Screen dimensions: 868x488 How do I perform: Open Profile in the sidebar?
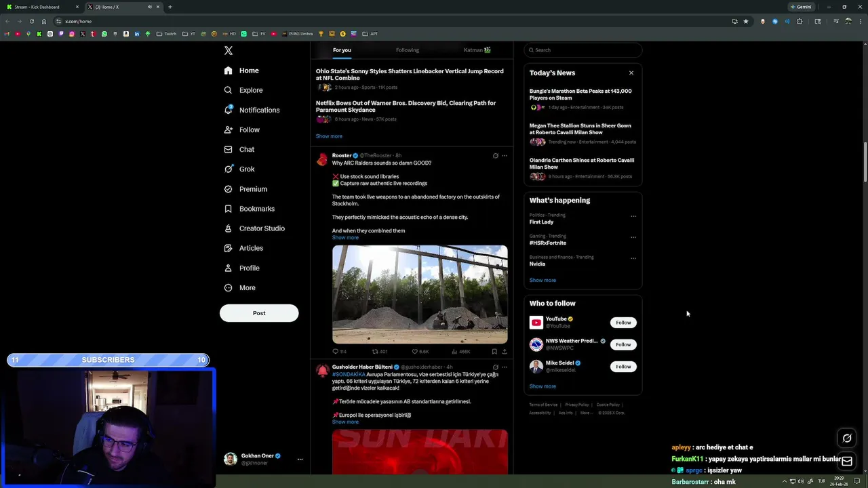242,268
